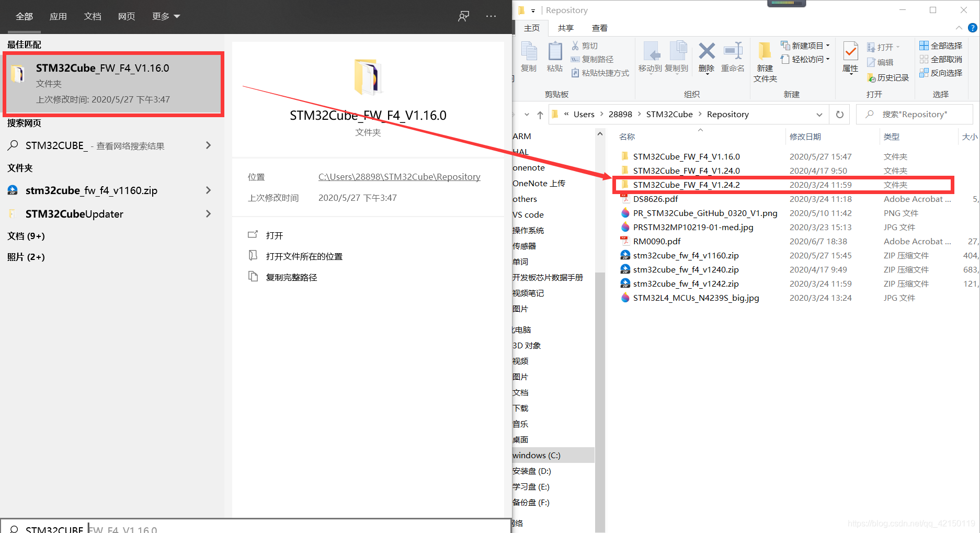Switch to the 共享 (Share) ribbon tab
Image resolution: width=980 pixels, height=533 pixels.
point(566,28)
